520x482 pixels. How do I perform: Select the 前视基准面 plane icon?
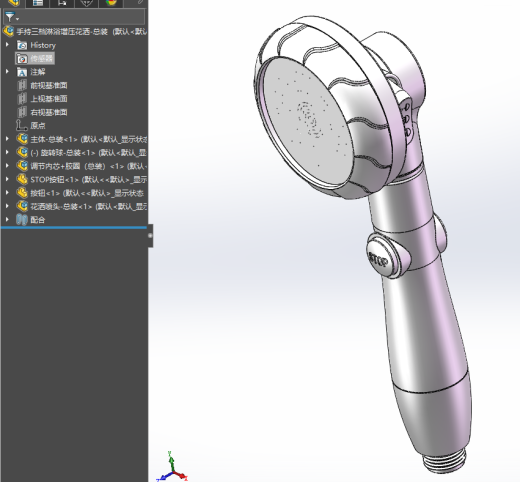[22, 85]
